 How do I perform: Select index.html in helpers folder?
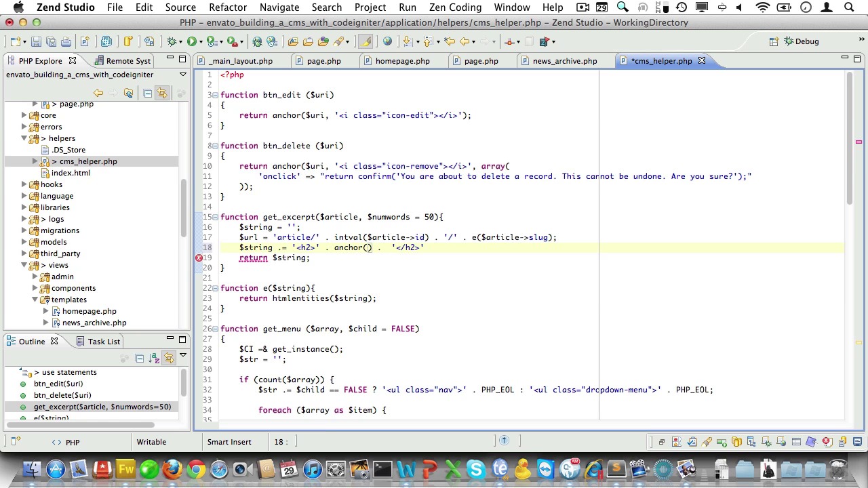(x=71, y=173)
